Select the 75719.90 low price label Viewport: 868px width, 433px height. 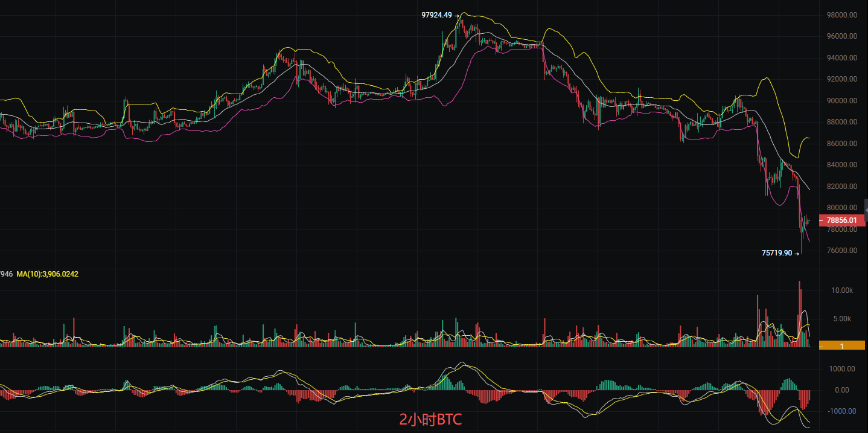(777, 253)
